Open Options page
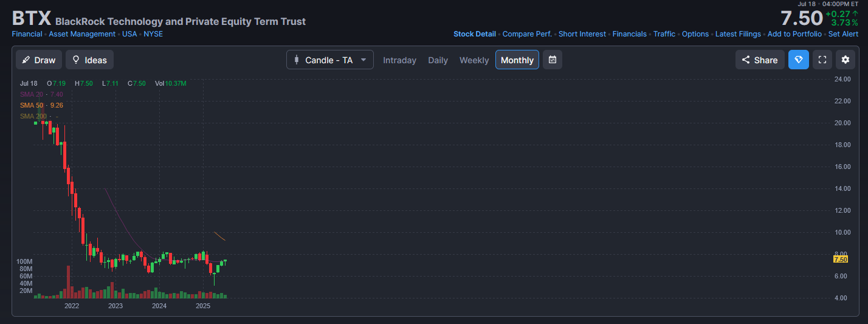The height and width of the screenshot is (324, 868). 695,34
